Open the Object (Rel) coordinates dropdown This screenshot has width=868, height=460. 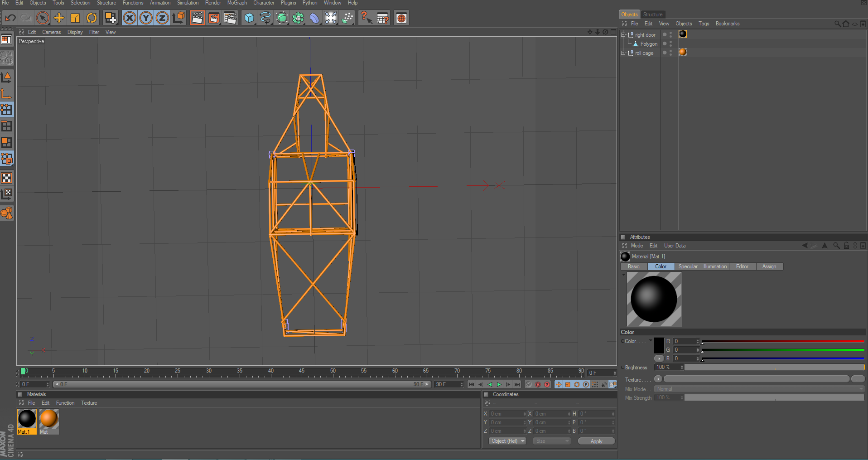click(x=507, y=441)
